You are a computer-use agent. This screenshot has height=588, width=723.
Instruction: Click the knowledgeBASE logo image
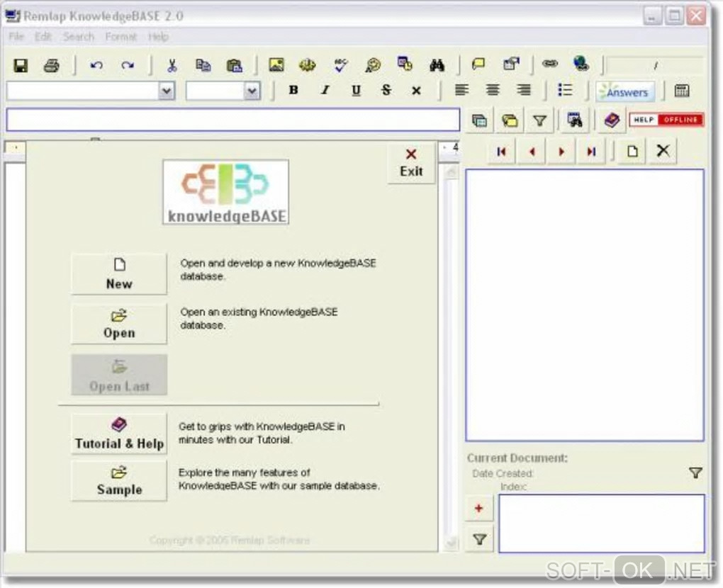pyautogui.click(x=226, y=192)
